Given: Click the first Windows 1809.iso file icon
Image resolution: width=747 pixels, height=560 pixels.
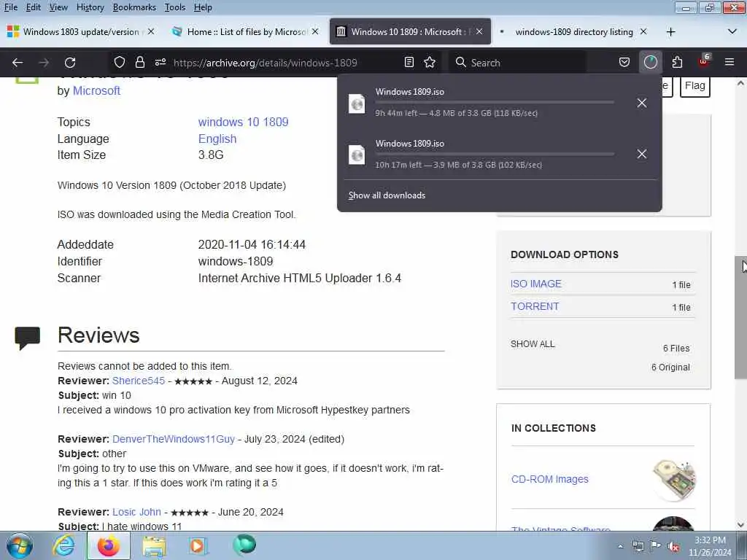Looking at the screenshot, I should coord(357,104).
